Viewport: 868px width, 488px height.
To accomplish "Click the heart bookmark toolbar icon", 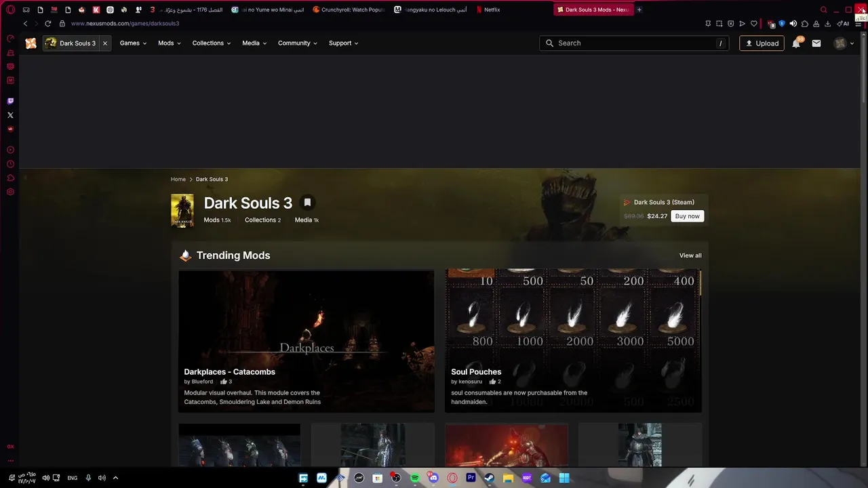I will tap(753, 24).
